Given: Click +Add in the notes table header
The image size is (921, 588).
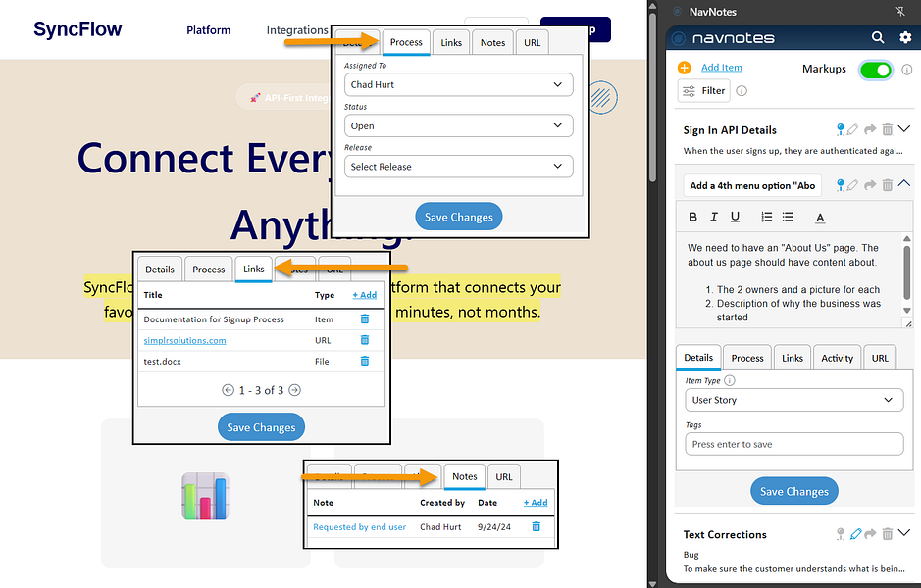Looking at the screenshot, I should pos(536,503).
